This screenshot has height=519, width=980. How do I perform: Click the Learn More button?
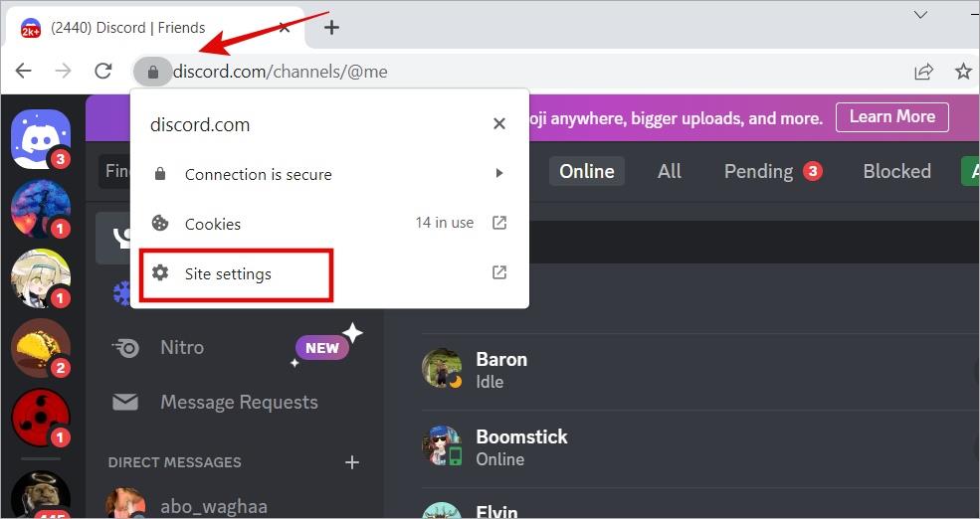891,116
